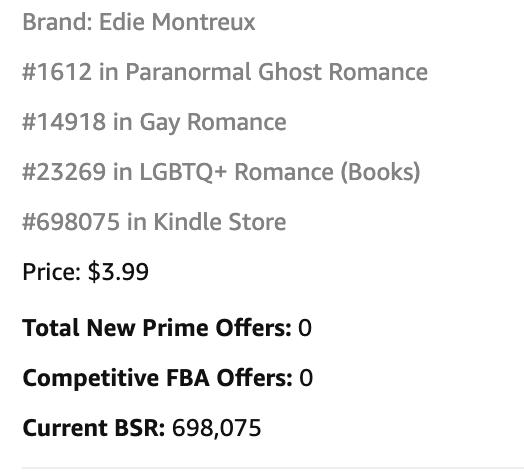Select the #23269 rank number

click(64, 172)
